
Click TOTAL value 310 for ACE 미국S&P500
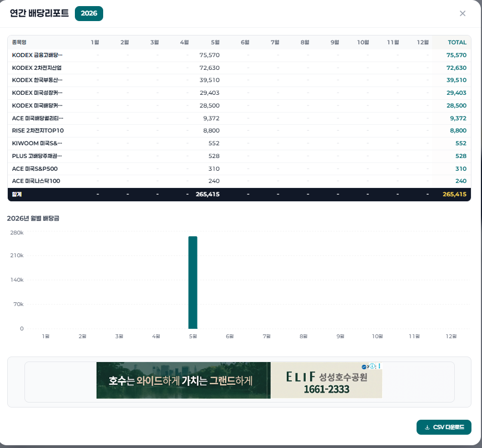tap(461, 169)
